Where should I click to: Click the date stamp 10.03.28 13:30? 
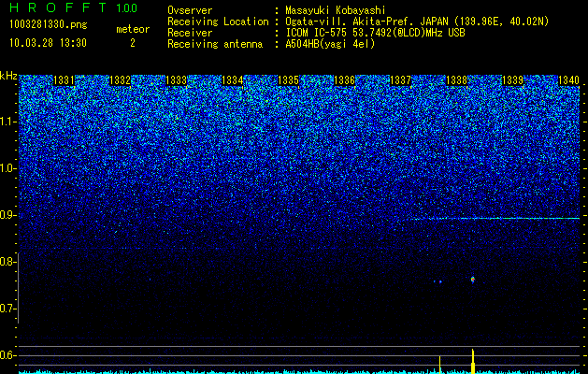48,43
